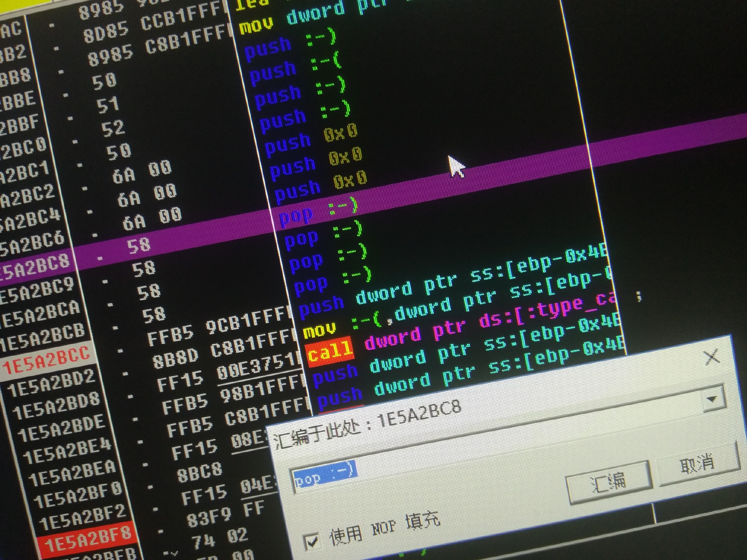The image size is (747, 560).
Task: Click the "push :-(" instruction
Action: coord(295,69)
